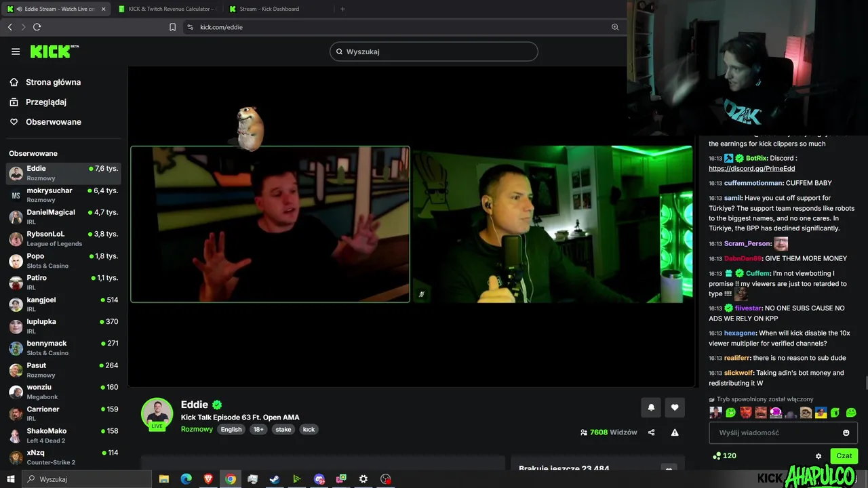
Task: Open Microsoft Edge from taskbar
Action: [186, 479]
